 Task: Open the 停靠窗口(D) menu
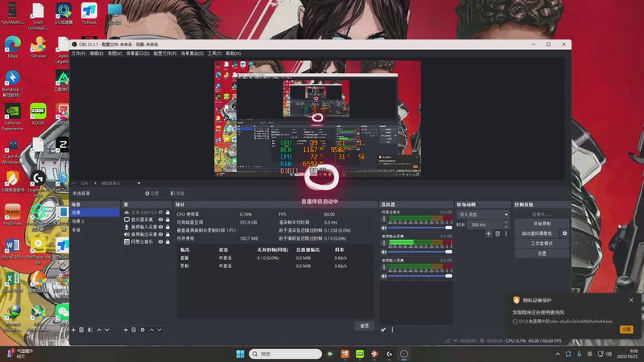pyautogui.click(x=138, y=53)
